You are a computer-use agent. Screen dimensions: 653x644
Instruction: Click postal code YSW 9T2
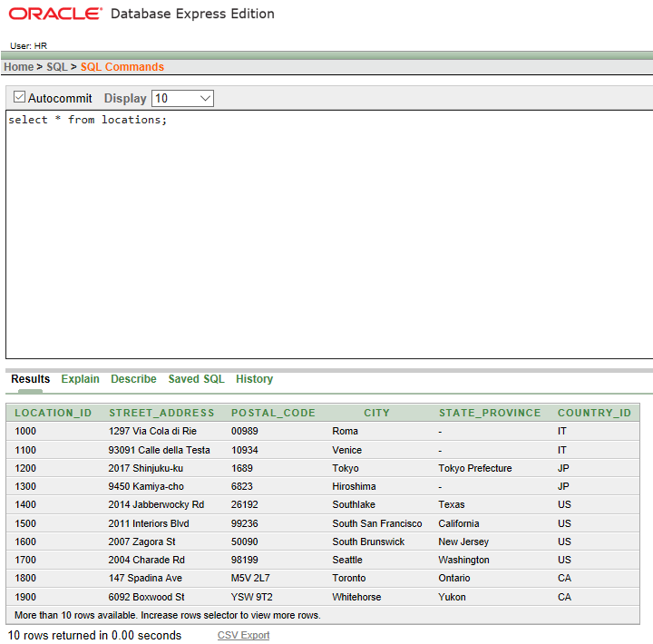(251, 597)
